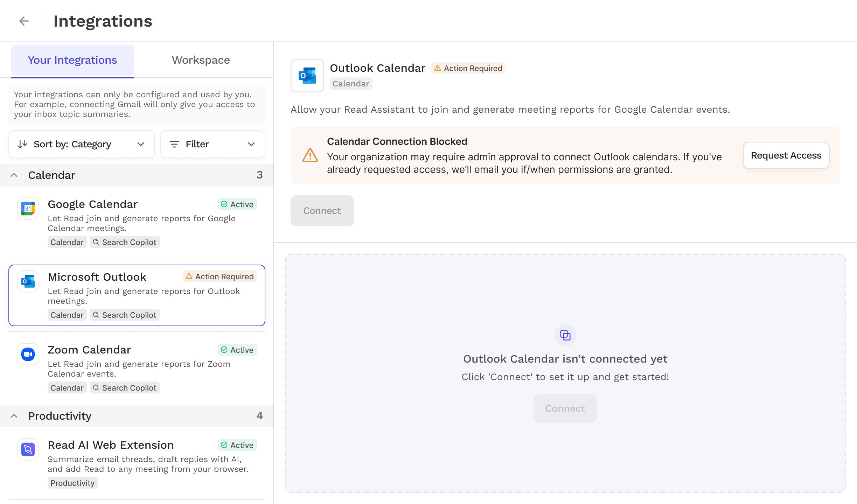Click the Productivity tag under Read AI Web Extension
The height and width of the screenshot is (504, 857).
72,483
